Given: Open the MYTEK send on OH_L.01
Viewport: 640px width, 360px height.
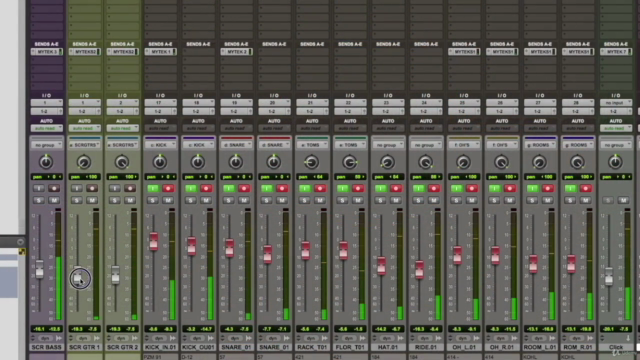Looking at the screenshot, I should tap(464, 52).
